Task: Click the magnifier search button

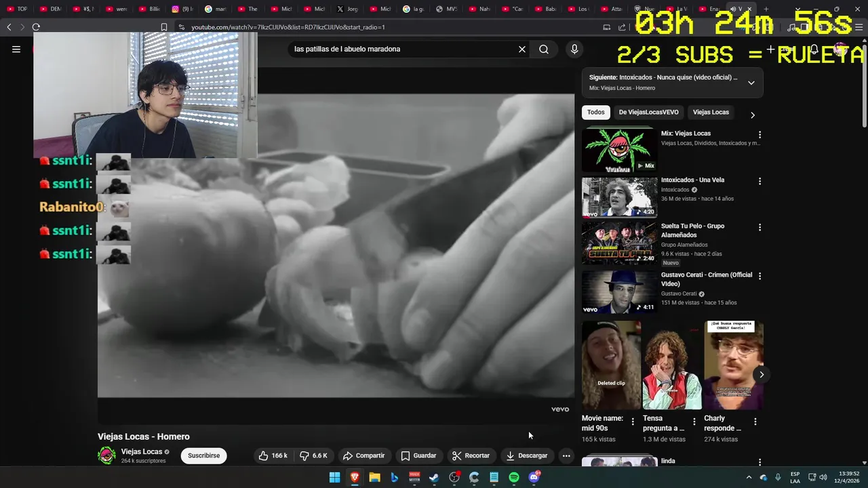Action: click(544, 49)
